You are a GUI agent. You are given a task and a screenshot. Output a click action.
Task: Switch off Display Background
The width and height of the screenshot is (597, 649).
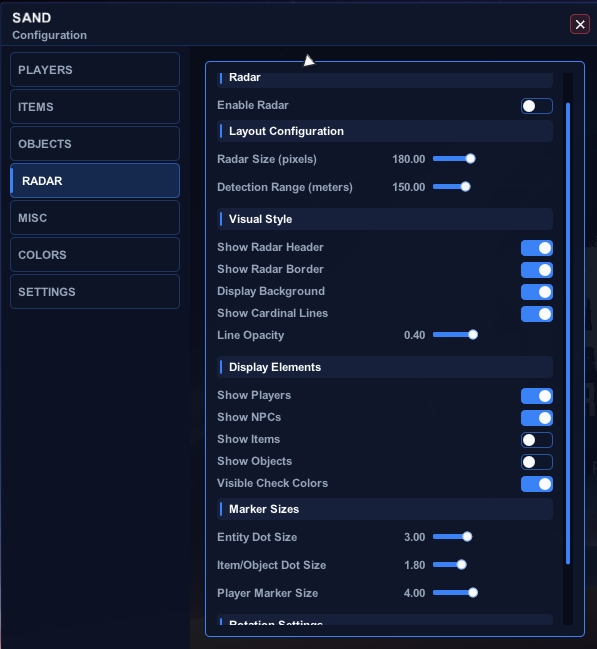click(537, 292)
